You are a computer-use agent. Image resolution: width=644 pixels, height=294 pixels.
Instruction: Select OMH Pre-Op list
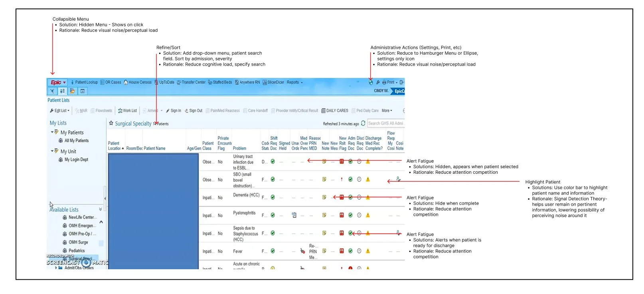pyautogui.click(x=79, y=234)
